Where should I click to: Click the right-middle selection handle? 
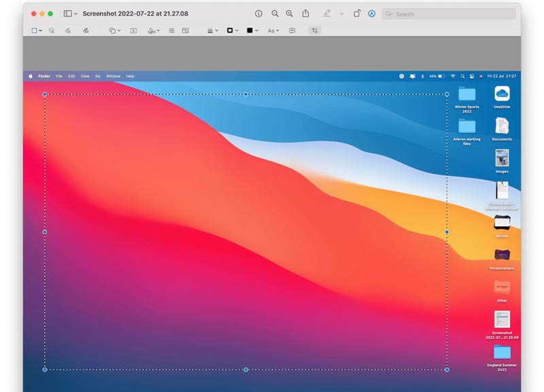tap(447, 232)
